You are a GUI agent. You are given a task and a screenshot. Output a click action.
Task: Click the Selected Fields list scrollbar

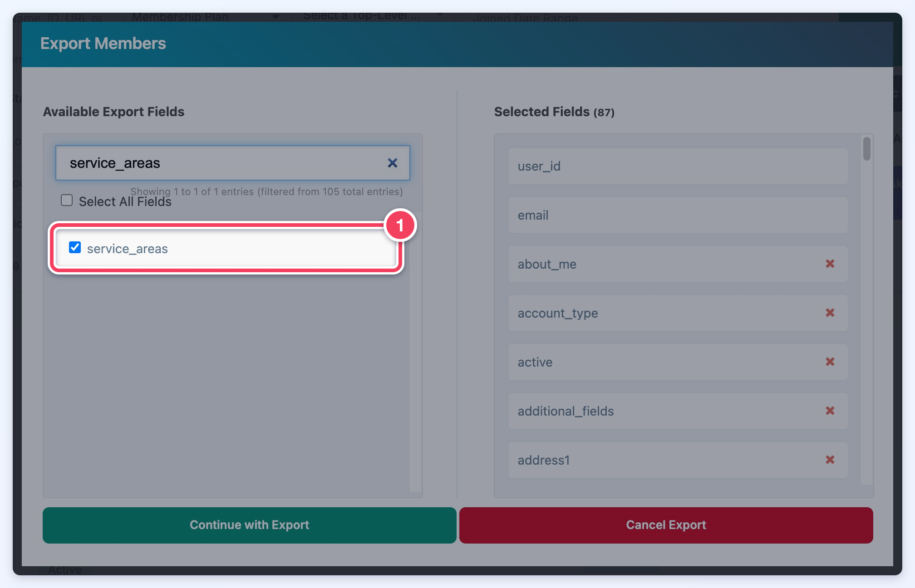[867, 149]
